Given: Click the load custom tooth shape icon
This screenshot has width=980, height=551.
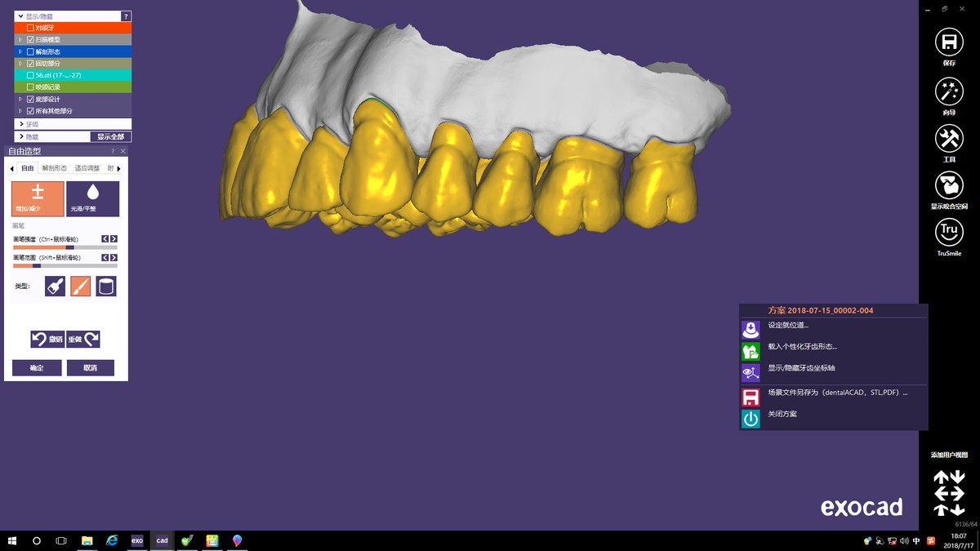Looking at the screenshot, I should (x=751, y=352).
